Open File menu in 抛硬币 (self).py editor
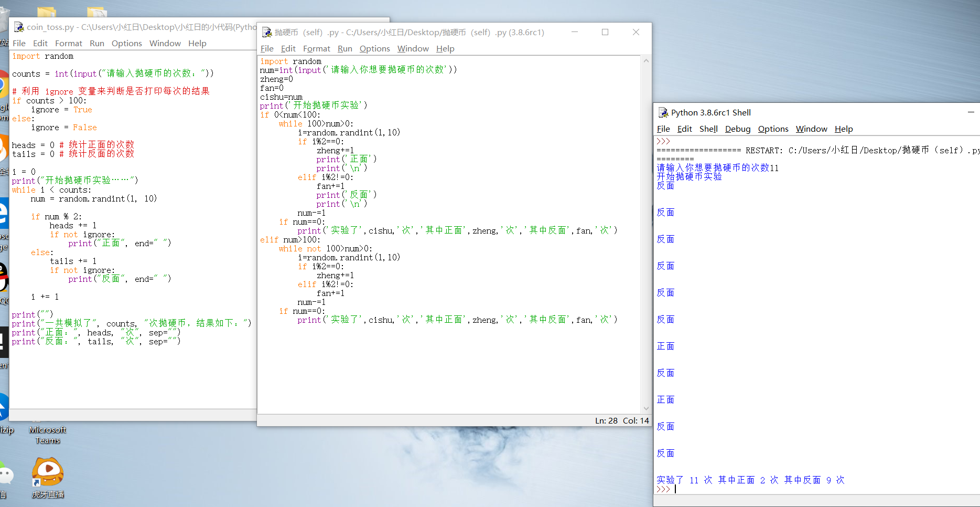The image size is (980, 507). tap(267, 48)
